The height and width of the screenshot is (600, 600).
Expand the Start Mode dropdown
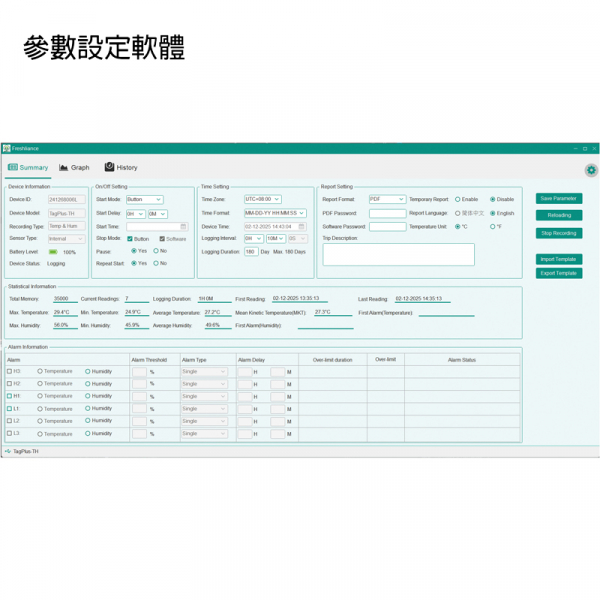point(144,199)
